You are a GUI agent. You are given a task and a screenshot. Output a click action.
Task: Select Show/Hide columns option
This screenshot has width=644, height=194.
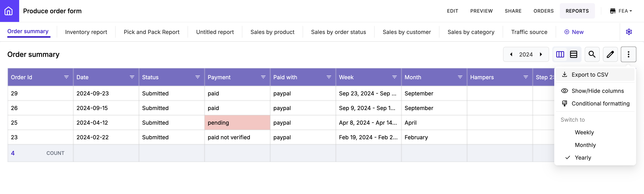[x=598, y=91]
